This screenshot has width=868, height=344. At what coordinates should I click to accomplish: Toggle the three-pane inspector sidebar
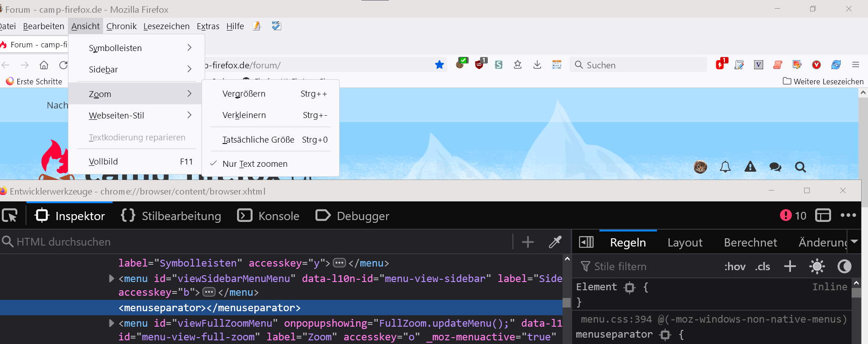tap(586, 242)
